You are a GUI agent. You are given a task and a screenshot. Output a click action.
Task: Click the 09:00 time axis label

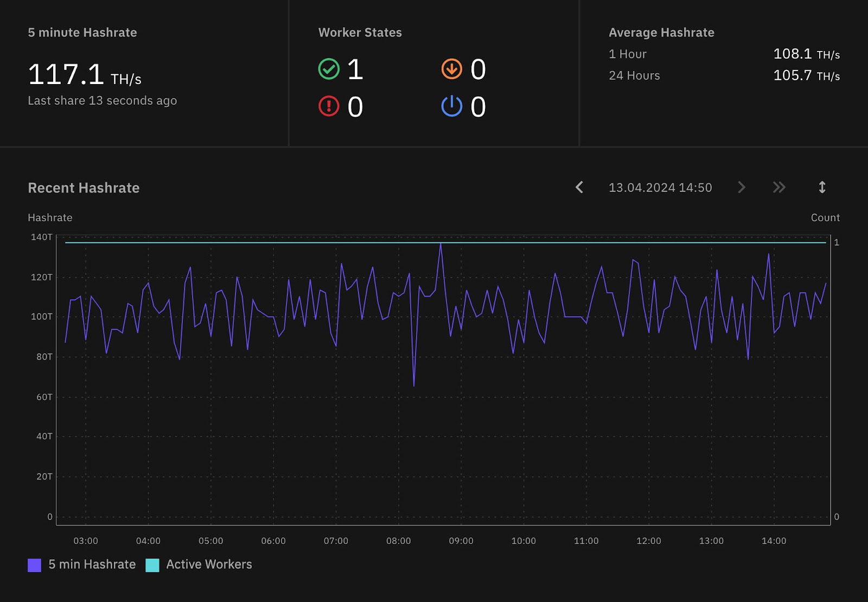[461, 541]
